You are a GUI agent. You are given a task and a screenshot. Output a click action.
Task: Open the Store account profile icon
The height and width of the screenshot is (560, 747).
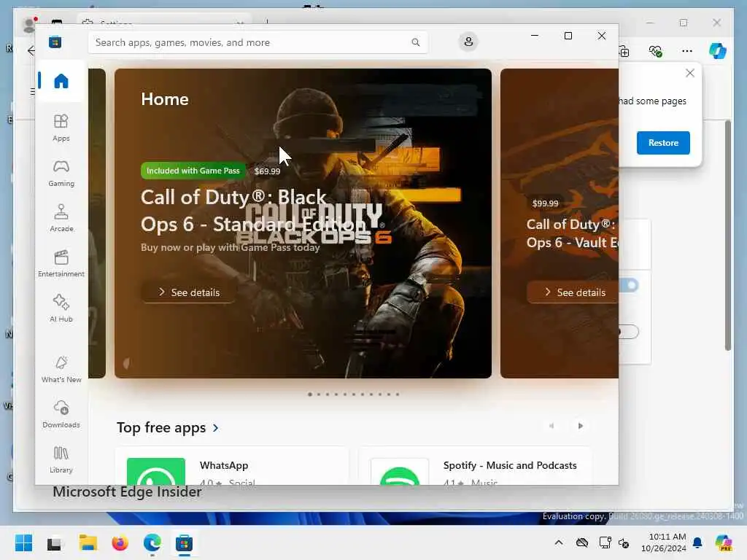pos(468,42)
